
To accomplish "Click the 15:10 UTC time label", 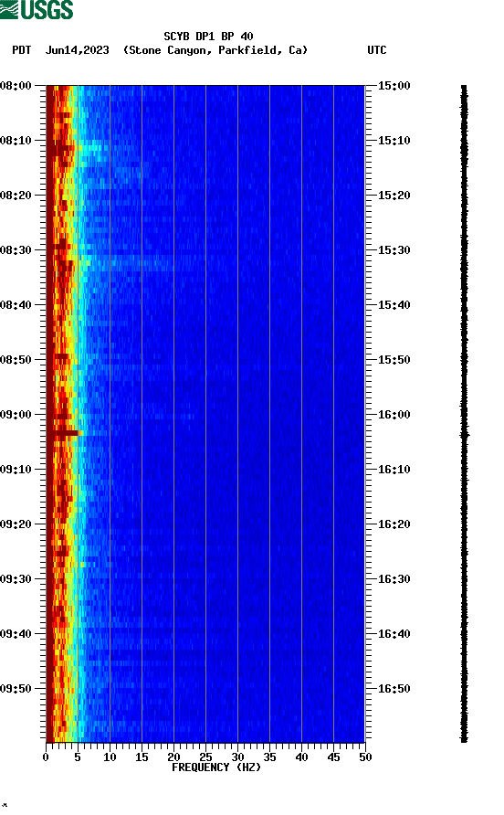I will point(394,141).
